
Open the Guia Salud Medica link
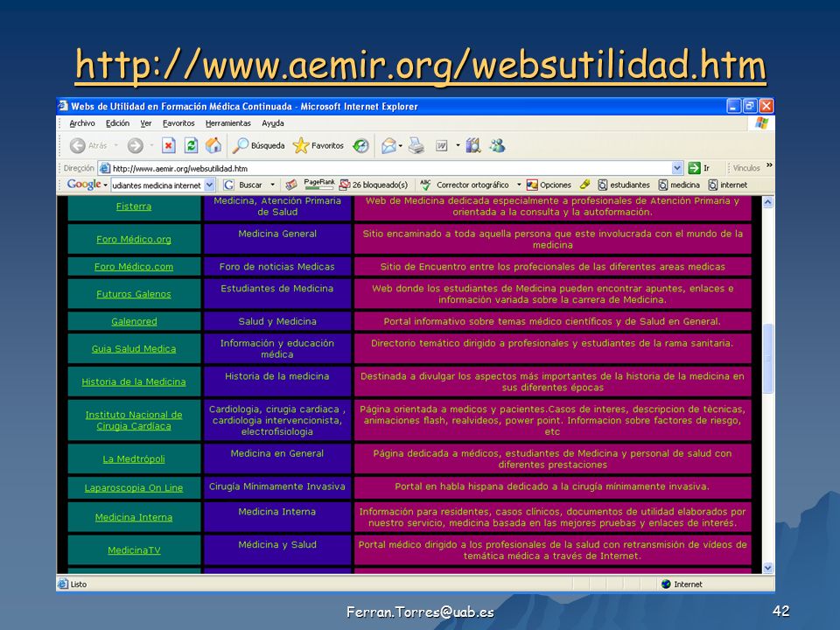click(133, 349)
